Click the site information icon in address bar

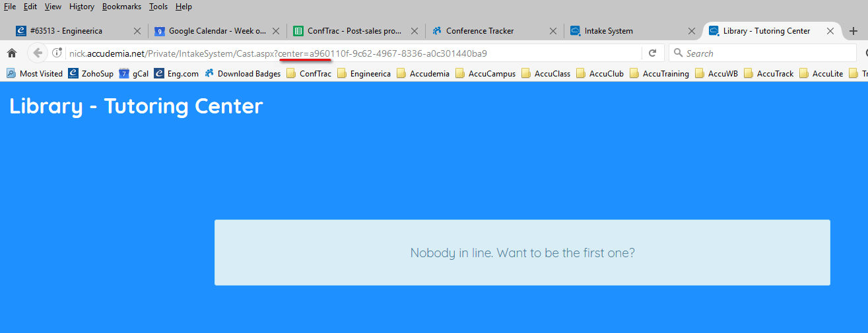[x=57, y=53]
